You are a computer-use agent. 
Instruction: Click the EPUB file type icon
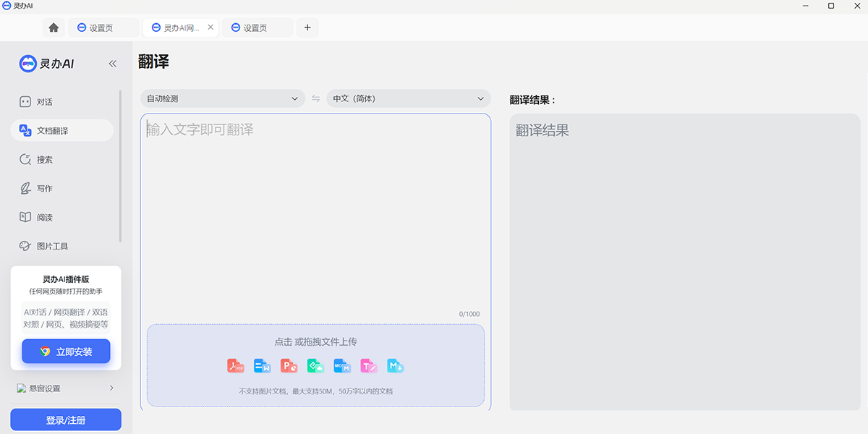pos(315,366)
